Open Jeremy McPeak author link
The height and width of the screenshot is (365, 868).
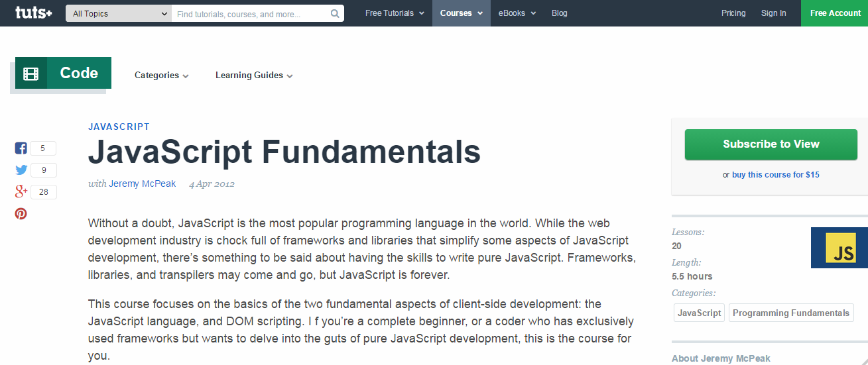(143, 183)
